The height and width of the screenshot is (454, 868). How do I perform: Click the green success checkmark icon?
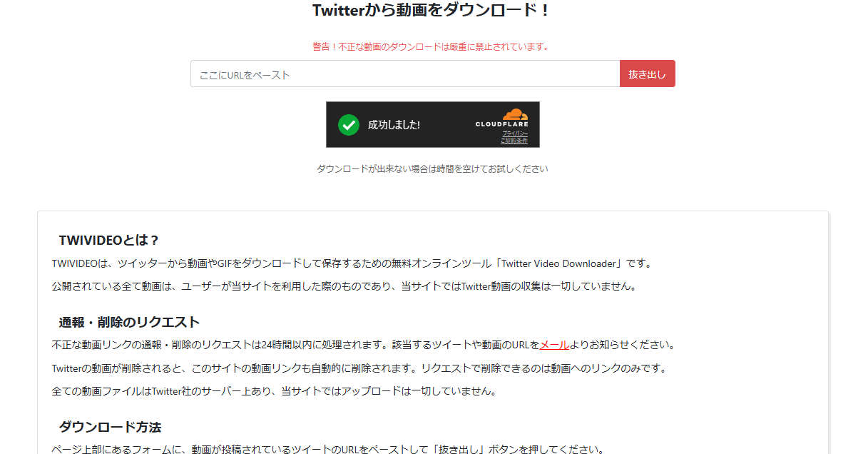[x=349, y=125]
